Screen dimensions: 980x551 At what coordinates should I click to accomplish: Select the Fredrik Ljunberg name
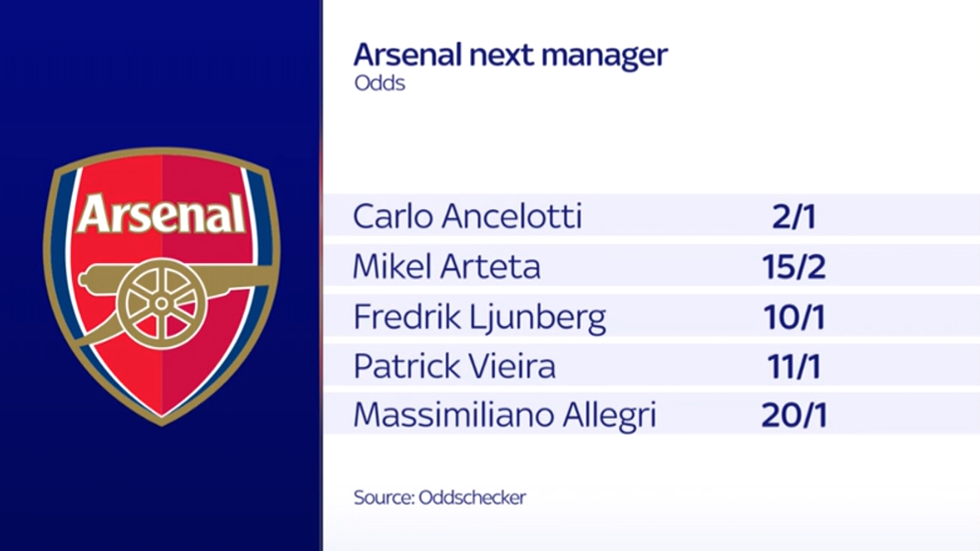click(479, 317)
